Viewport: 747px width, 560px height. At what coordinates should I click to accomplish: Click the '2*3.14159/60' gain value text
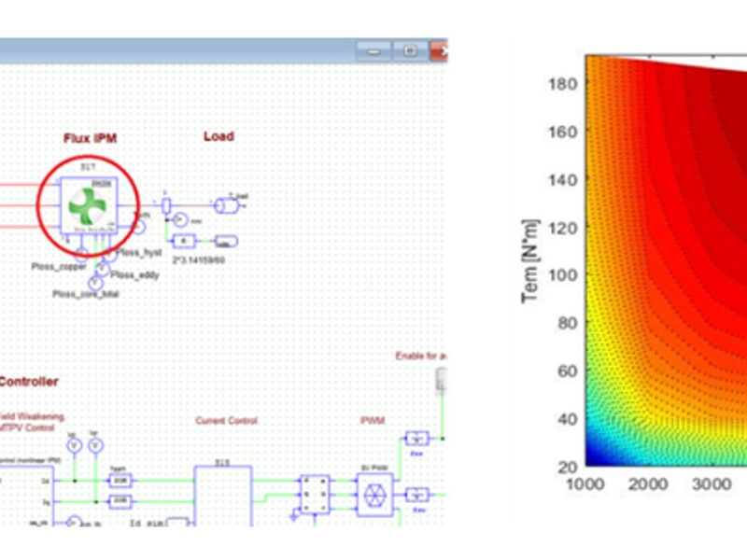coord(199,260)
